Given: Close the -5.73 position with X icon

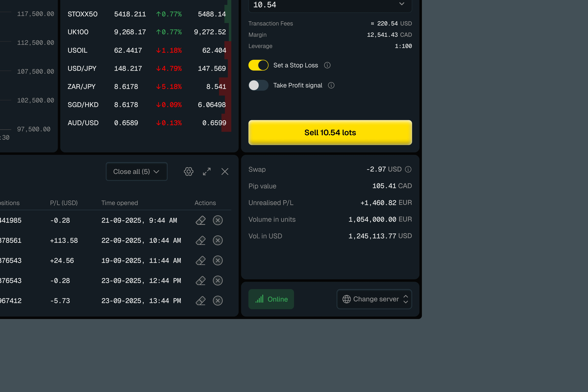Looking at the screenshot, I should tap(218, 301).
